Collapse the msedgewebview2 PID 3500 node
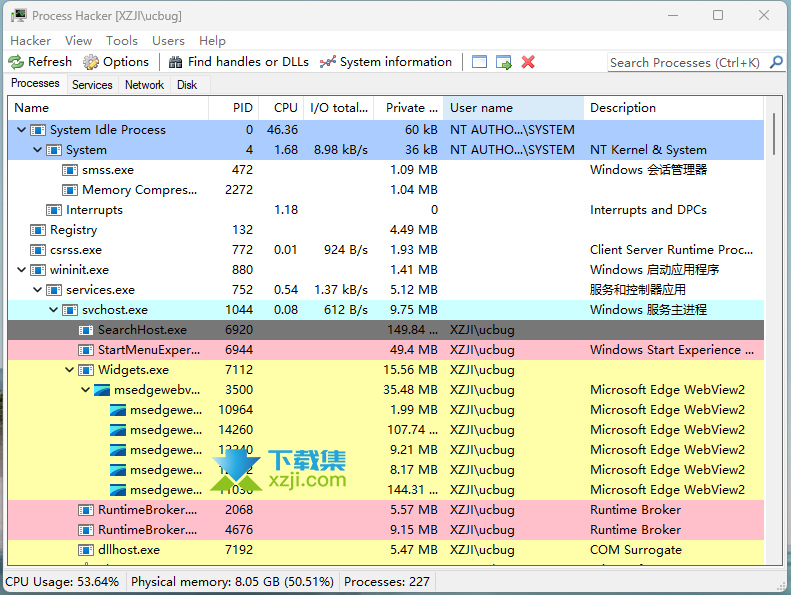Viewport: 791px width, 595px height. tap(86, 390)
